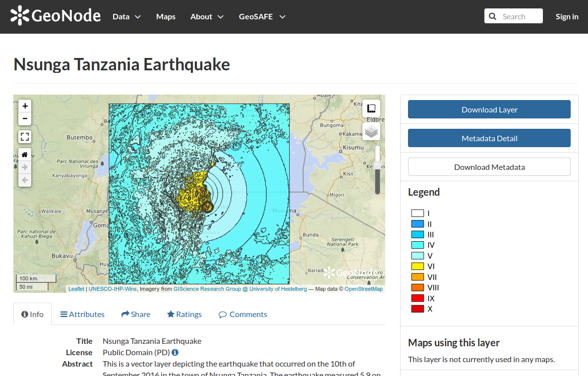Expand the About dropdown menu
Image resolution: width=588 pixels, height=376 pixels.
207,16
